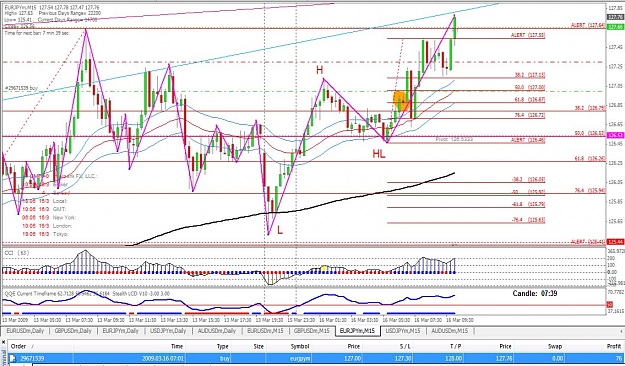Click the #29671539 buy trade level label

pos(21,88)
